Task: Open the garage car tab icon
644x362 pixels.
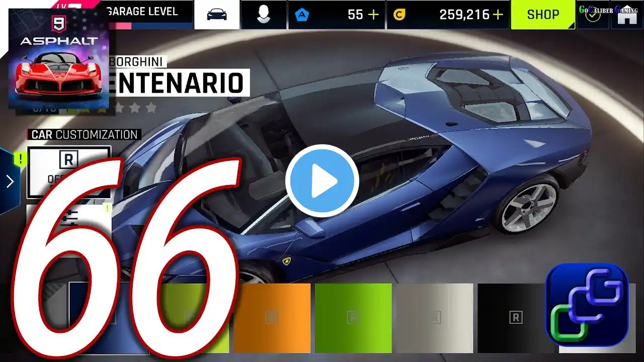Action: click(217, 15)
